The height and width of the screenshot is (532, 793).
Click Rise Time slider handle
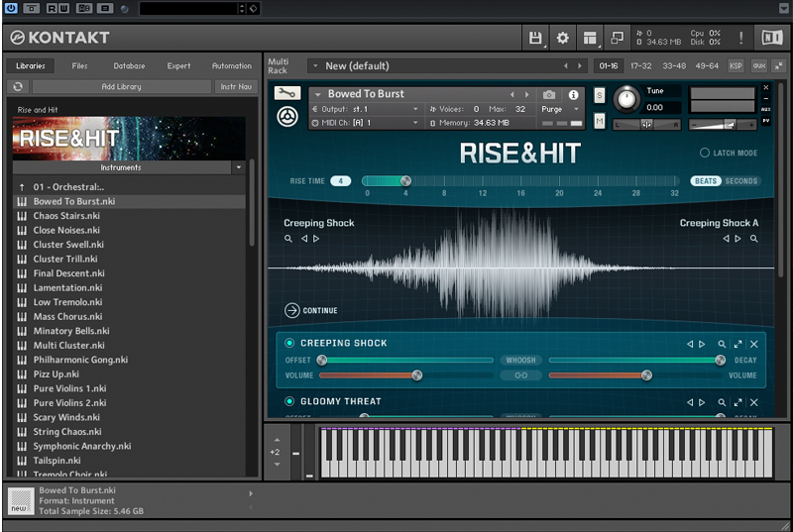405,181
